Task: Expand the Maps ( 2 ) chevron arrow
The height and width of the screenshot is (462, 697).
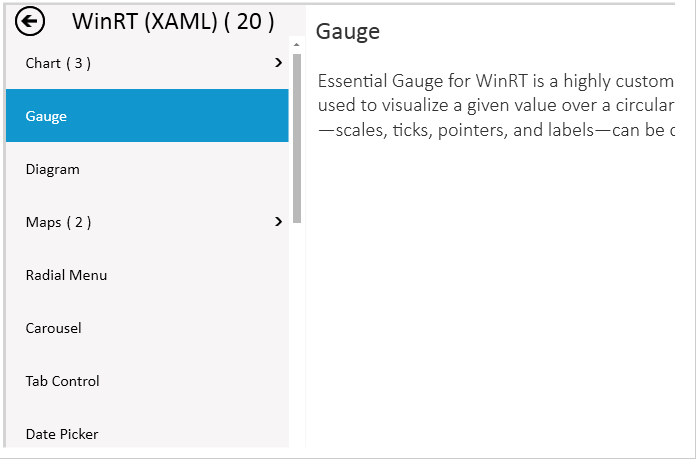Action: (x=278, y=222)
